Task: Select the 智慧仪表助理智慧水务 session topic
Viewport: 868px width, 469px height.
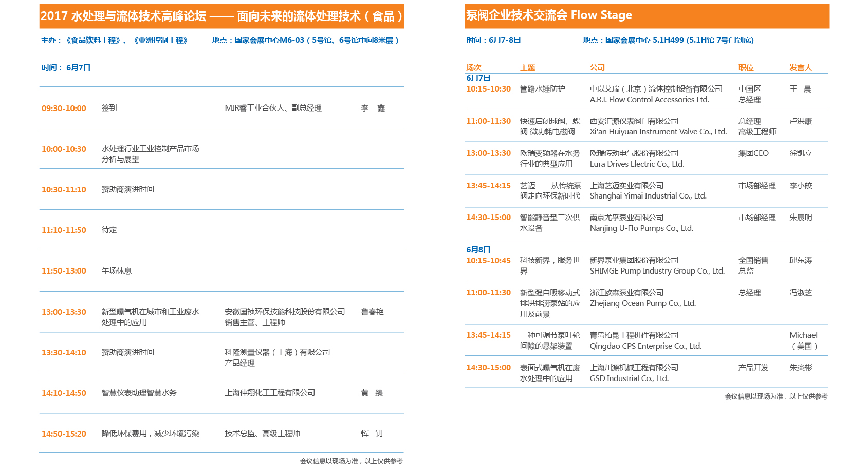Action: point(139,393)
